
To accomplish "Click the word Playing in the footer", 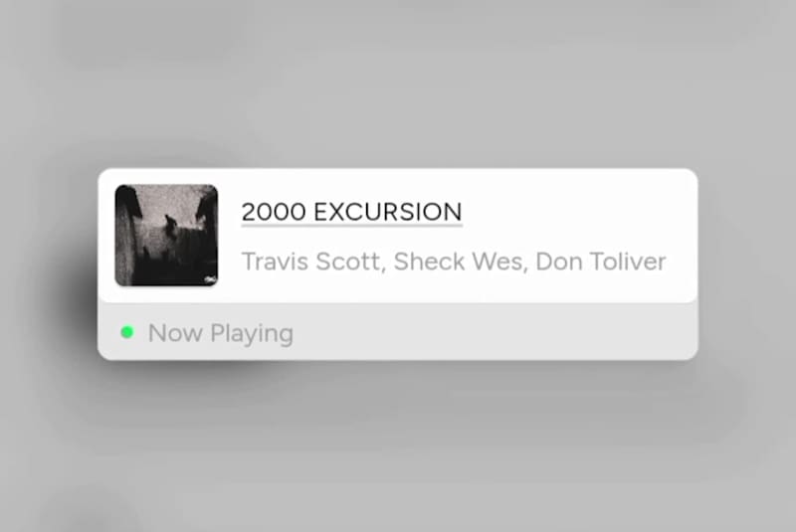I will point(252,334).
